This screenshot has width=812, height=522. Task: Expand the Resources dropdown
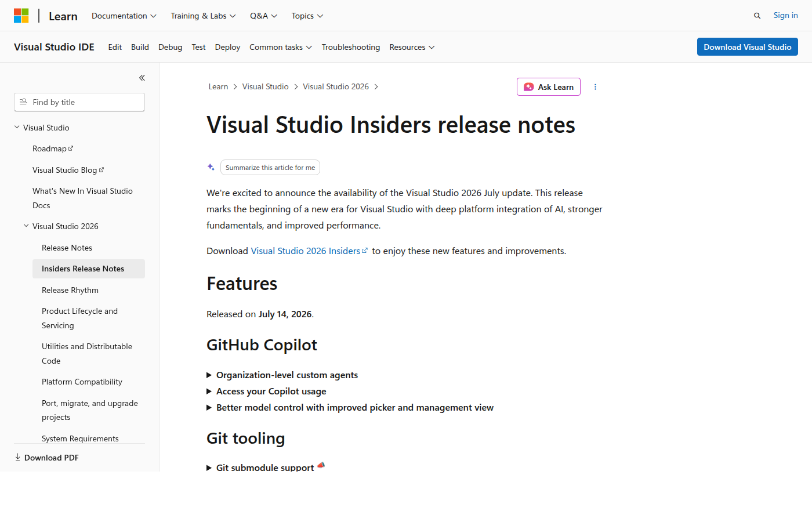(412, 47)
